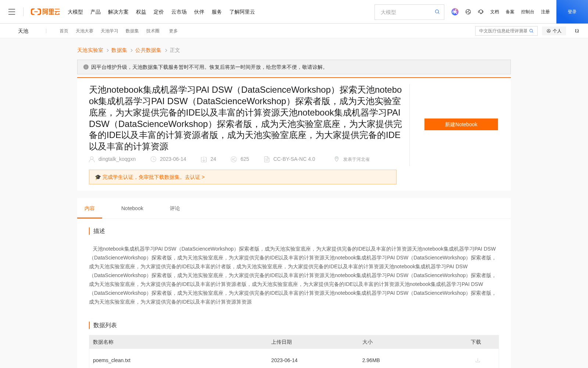Click 数据集 breadcrumb
Screen dimensions: 588x368
click(119, 50)
